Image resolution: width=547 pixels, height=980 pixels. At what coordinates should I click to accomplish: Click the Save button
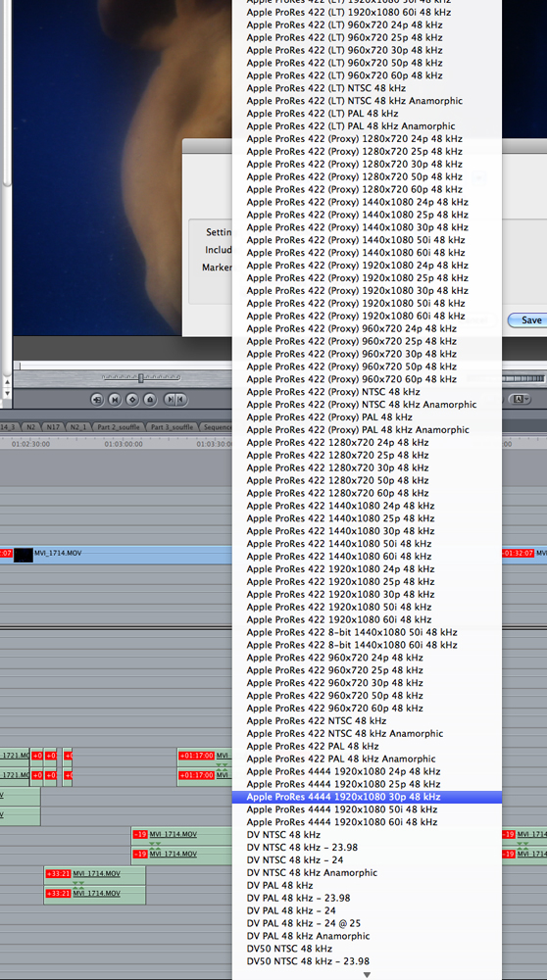530,320
